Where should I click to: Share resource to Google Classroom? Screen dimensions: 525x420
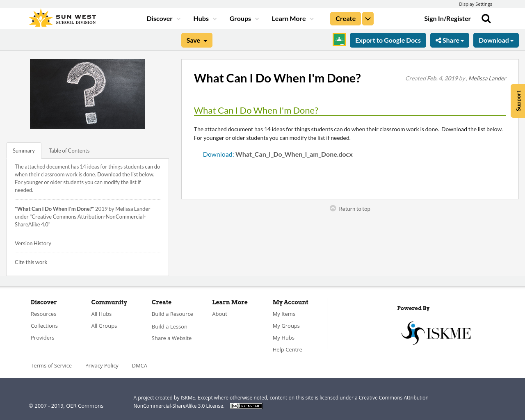[x=339, y=40]
